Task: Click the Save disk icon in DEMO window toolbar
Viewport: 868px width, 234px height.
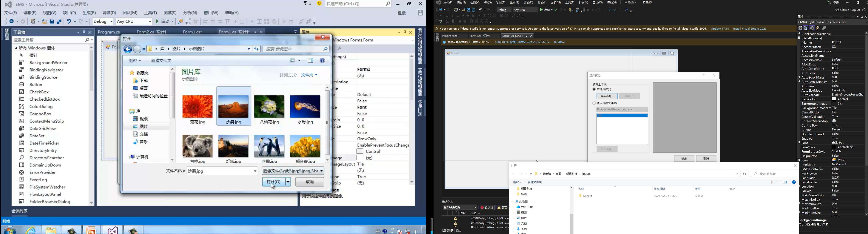Action: (468, 10)
